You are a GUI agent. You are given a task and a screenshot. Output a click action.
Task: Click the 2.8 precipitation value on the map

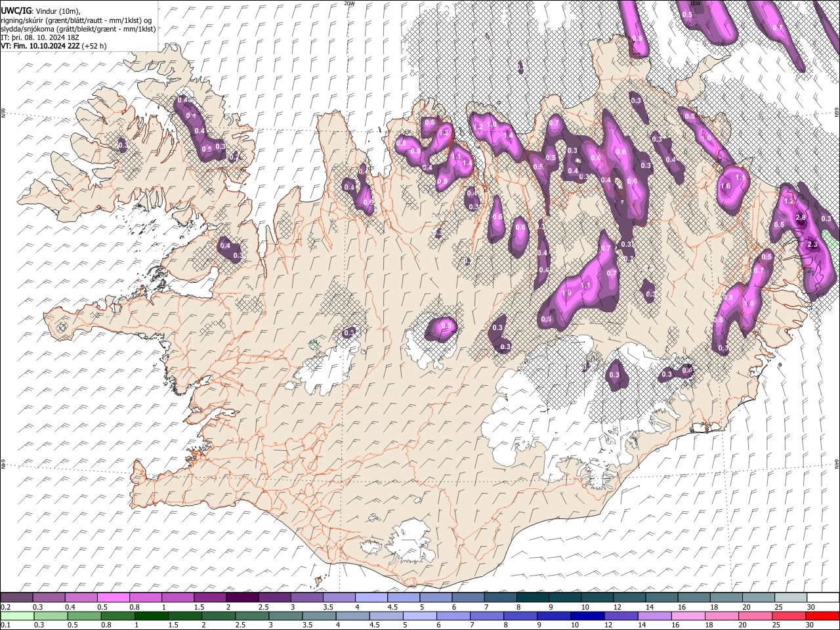tap(801, 218)
